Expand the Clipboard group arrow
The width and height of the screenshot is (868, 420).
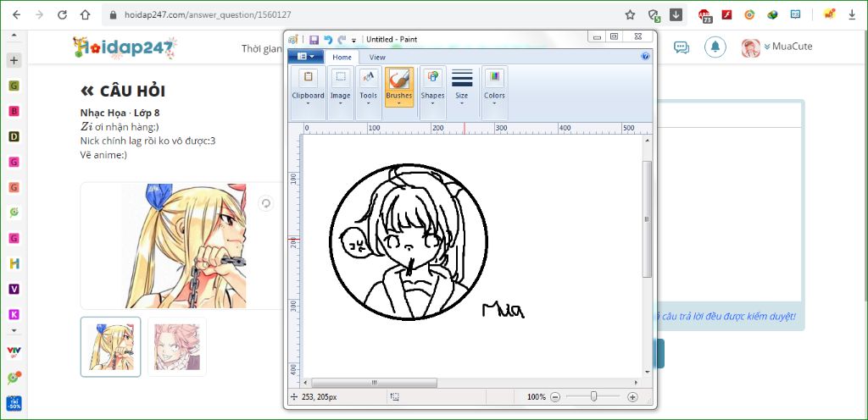[x=309, y=103]
